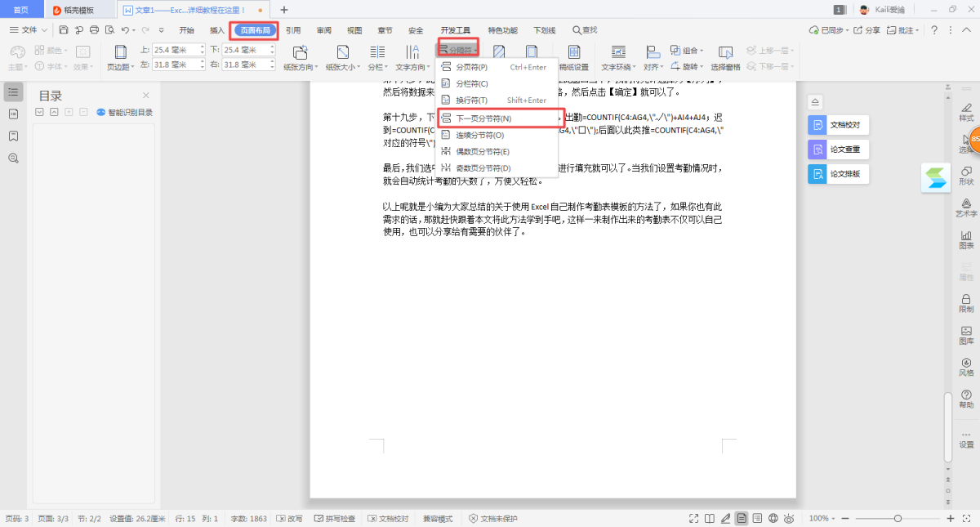Click the zoom slider handle in status bar

(898, 519)
